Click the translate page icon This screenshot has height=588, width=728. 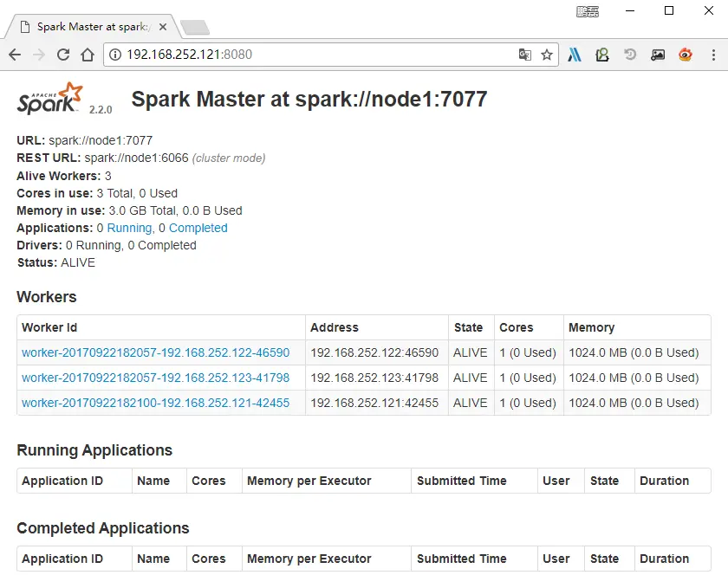(x=524, y=55)
